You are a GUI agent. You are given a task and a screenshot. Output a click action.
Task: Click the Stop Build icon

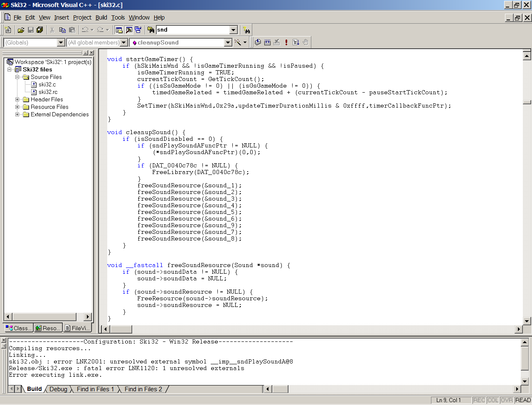[x=277, y=42]
